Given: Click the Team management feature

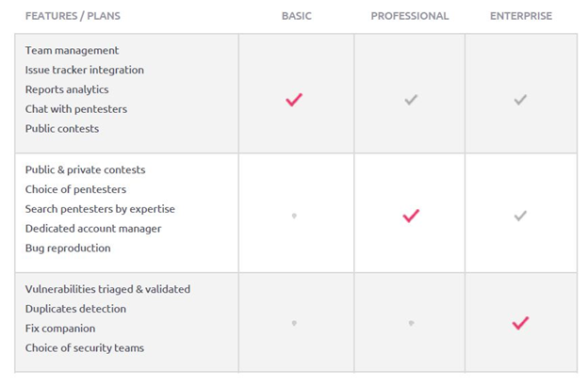Looking at the screenshot, I should (x=73, y=50).
